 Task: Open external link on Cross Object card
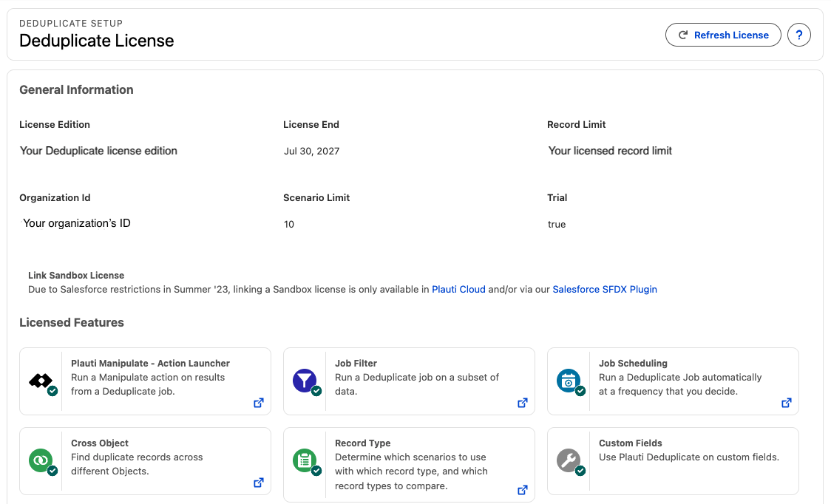point(259,483)
